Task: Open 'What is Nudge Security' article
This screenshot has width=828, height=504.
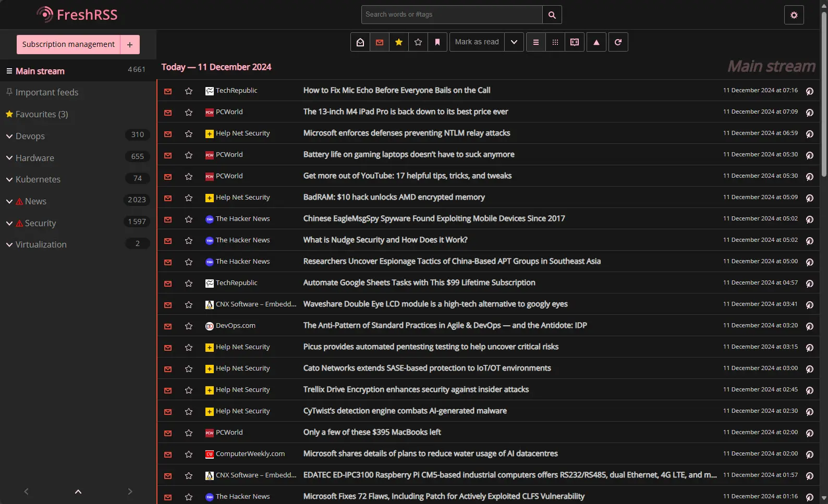Action: [x=385, y=240]
